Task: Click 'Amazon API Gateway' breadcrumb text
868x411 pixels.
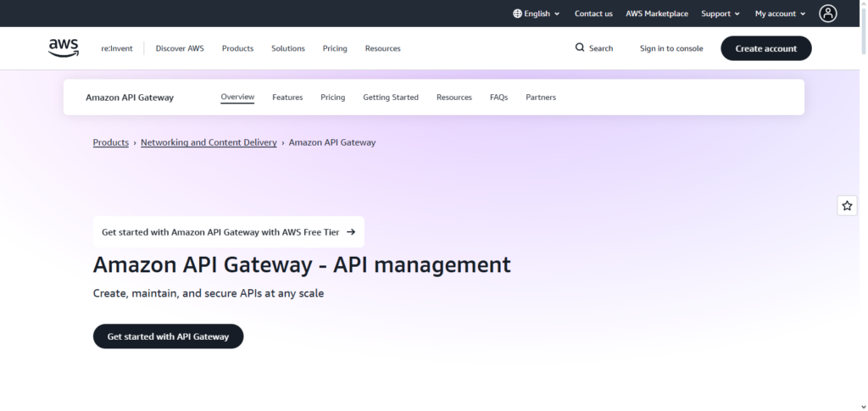Action: 332,142
